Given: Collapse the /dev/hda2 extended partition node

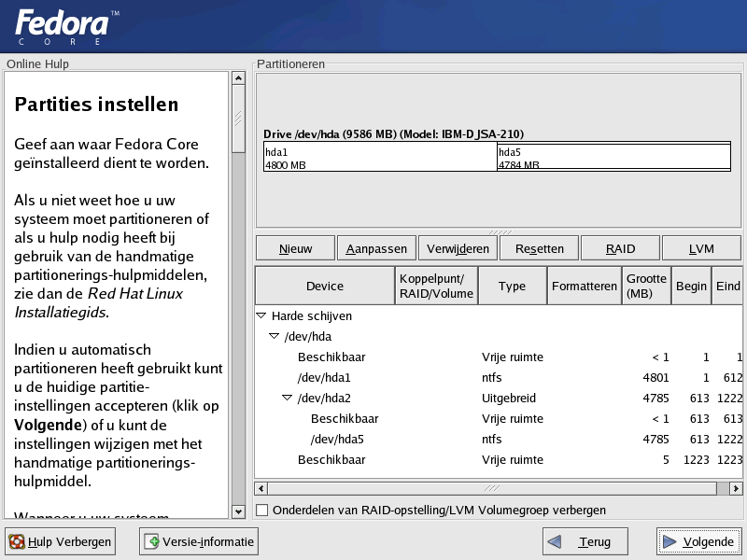Looking at the screenshot, I should [x=287, y=398].
